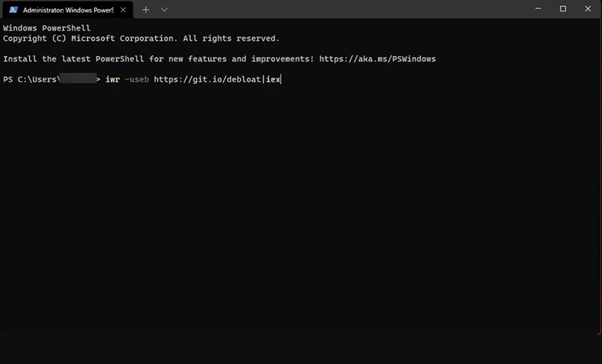This screenshot has height=364, width=602.
Task: Close the Windows PowerShell tab
Action: (x=123, y=10)
